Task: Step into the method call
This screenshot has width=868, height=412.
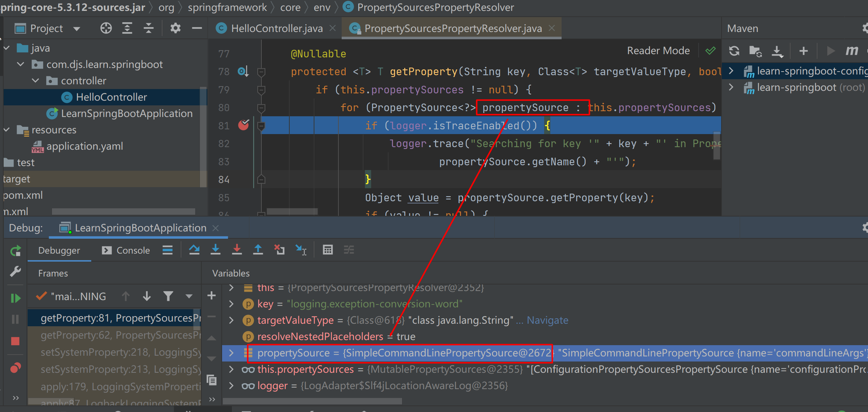Action: pos(216,250)
